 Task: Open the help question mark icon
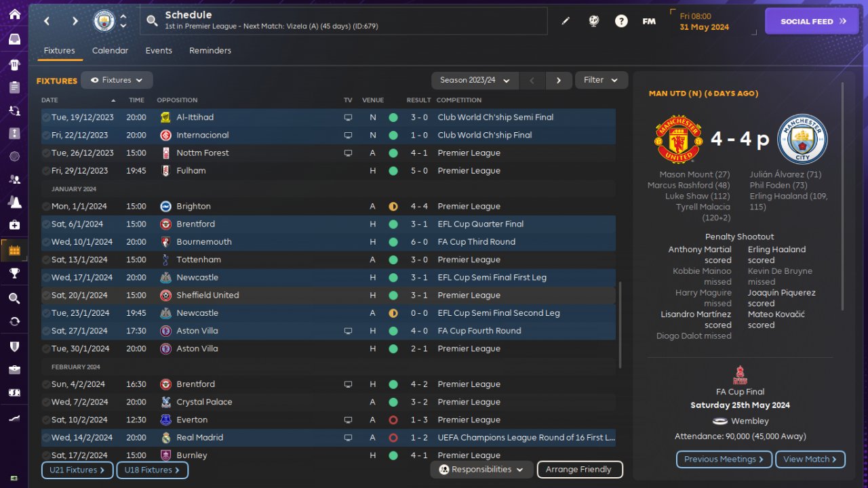tap(621, 21)
